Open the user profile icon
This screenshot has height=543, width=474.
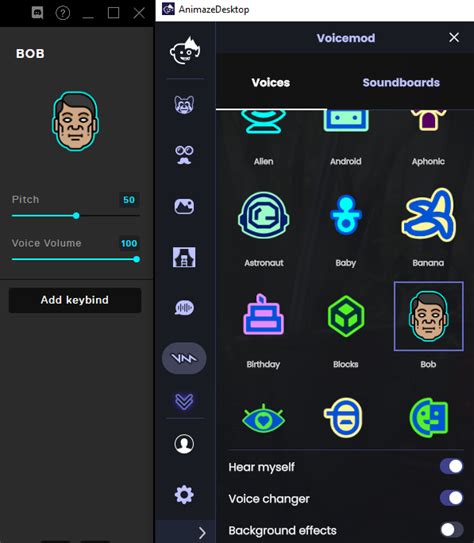point(184,444)
